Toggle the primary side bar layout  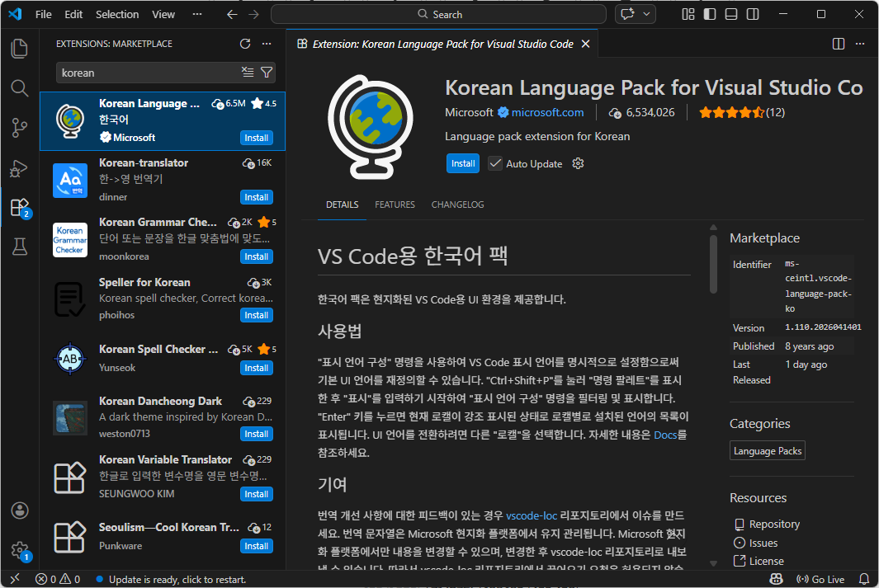pos(710,14)
